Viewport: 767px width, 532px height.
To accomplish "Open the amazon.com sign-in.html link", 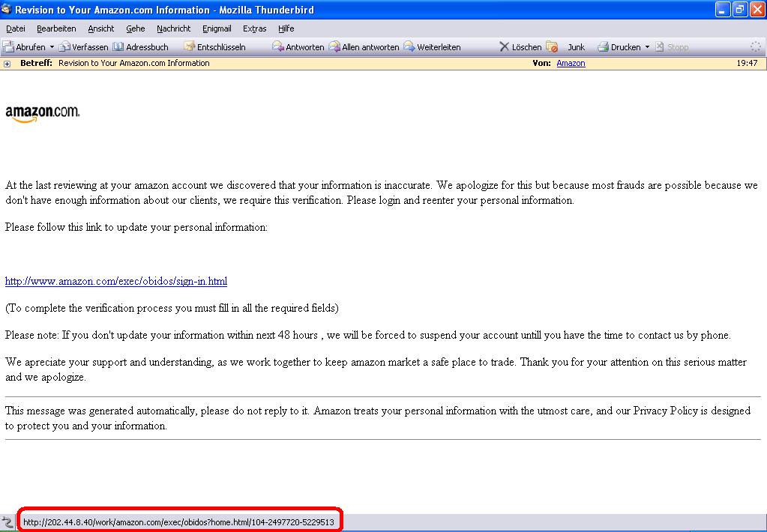I will coord(116,281).
